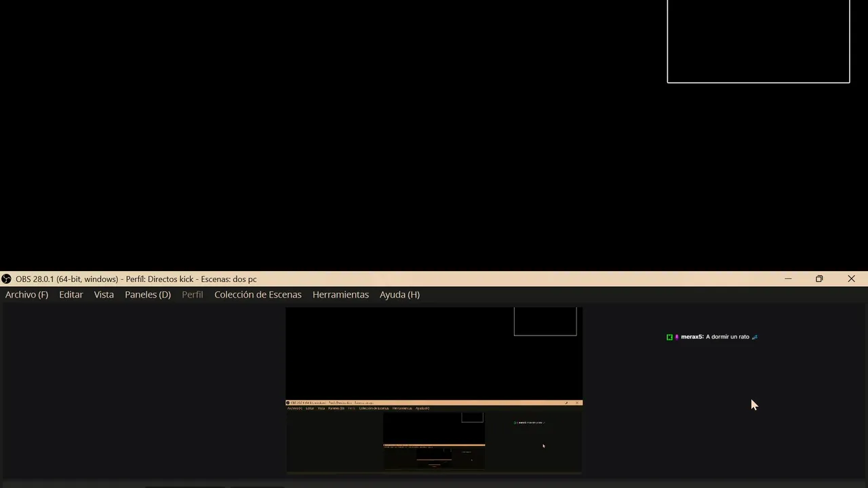This screenshot has width=868, height=488.
Task: Click the chat message 'A dormir un rato'
Action: (728, 337)
